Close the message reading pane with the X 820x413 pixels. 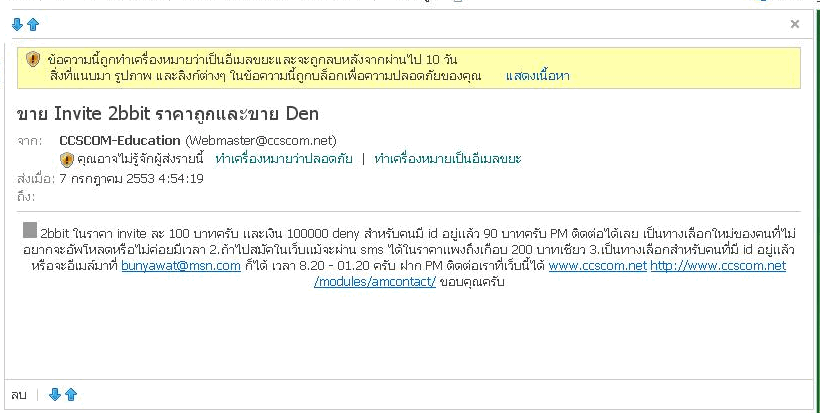(795, 24)
